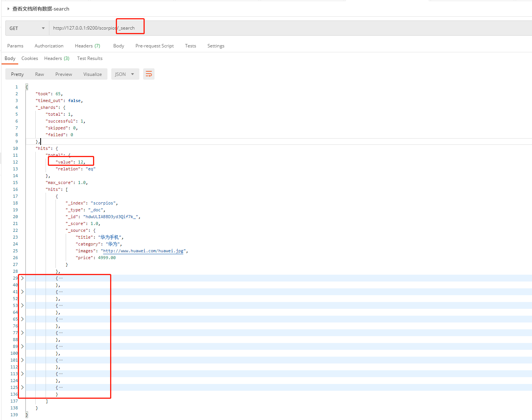532x420 pixels.
Task: Click the "value": 12 line
Action: point(70,162)
